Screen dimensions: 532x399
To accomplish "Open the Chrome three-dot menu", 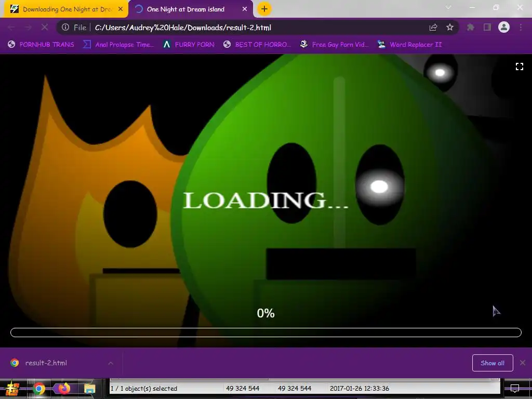I will click(521, 28).
